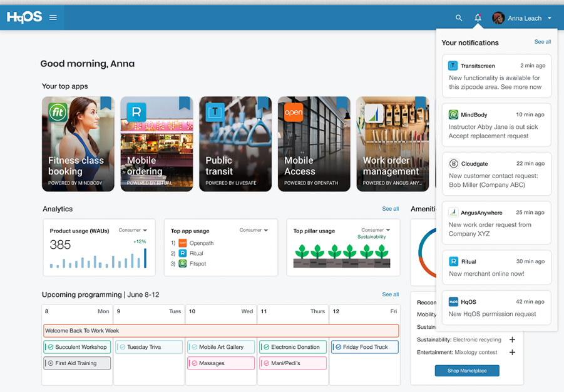This screenshot has width=564, height=392.
Task: Expand the Anna Leach account dropdown arrow
Action: pyautogui.click(x=549, y=18)
